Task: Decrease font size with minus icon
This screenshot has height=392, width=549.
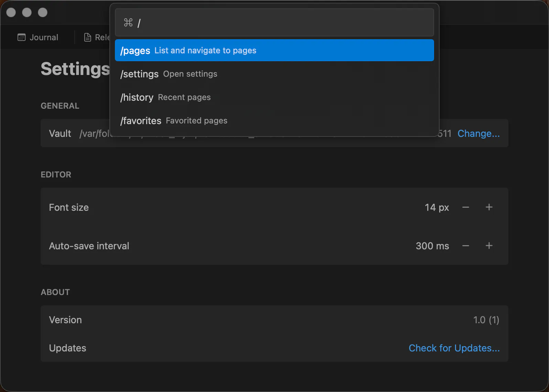Action: click(x=466, y=207)
